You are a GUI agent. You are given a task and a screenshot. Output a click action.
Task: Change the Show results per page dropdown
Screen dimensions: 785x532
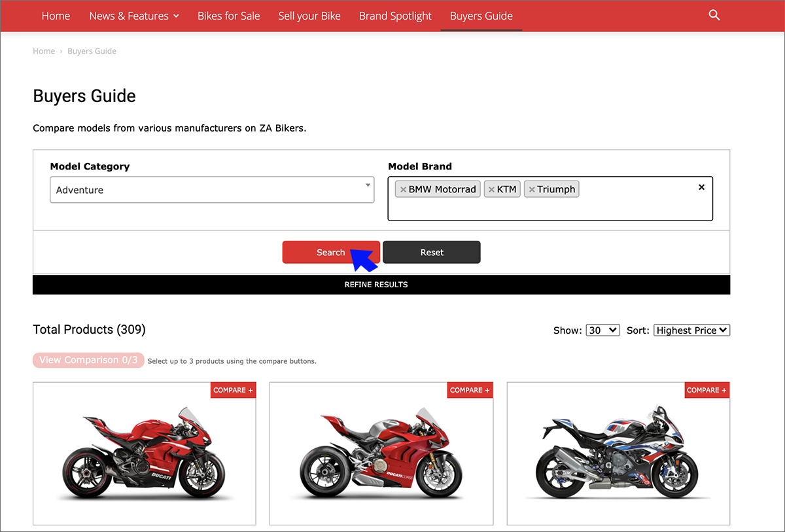tap(602, 330)
